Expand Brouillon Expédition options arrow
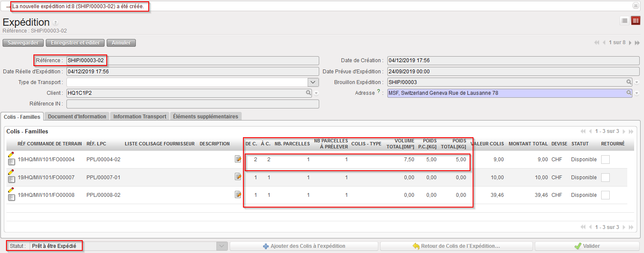The height and width of the screenshot is (253, 644). point(637,82)
